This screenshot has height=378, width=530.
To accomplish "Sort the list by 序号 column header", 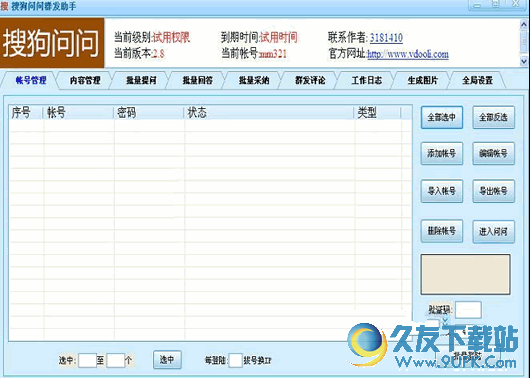I will pyautogui.click(x=26, y=112).
